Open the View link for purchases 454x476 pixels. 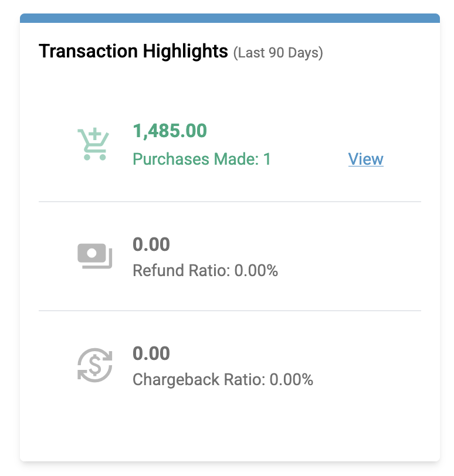[x=365, y=159]
